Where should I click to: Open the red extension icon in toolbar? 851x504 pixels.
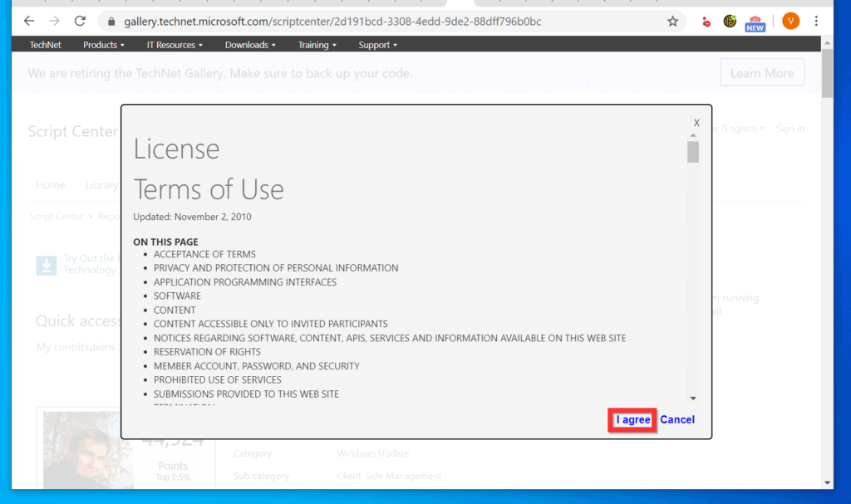click(706, 22)
